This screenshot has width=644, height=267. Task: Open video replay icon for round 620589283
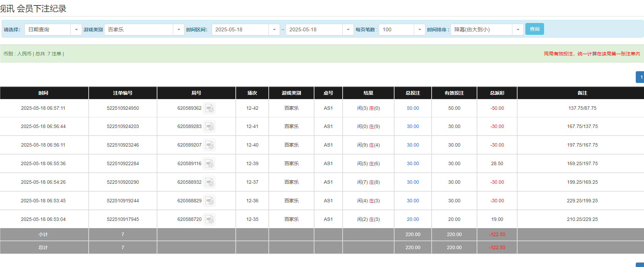(x=209, y=127)
